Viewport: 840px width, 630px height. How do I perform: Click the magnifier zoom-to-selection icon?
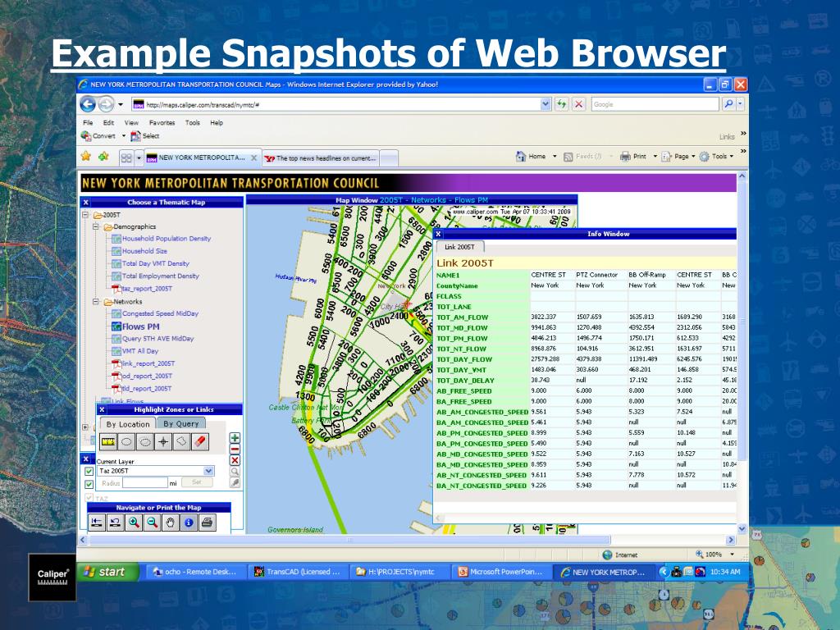tap(235, 472)
